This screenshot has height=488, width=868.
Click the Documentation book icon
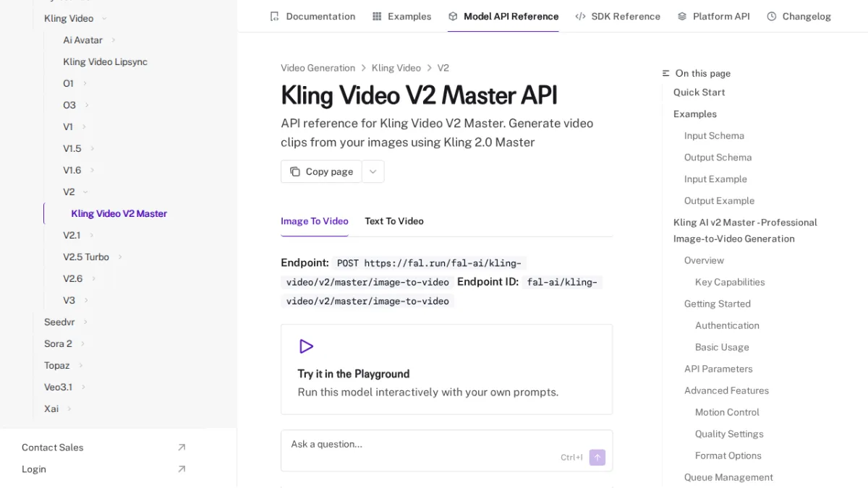pyautogui.click(x=274, y=16)
